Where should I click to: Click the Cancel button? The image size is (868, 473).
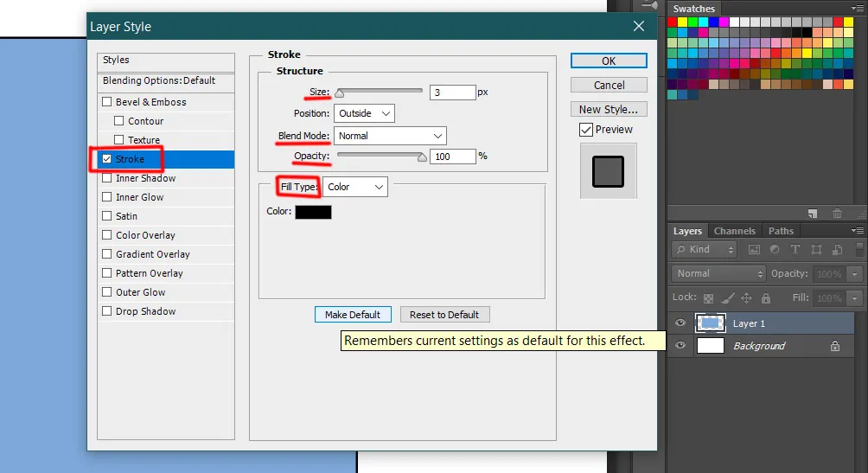coord(609,86)
